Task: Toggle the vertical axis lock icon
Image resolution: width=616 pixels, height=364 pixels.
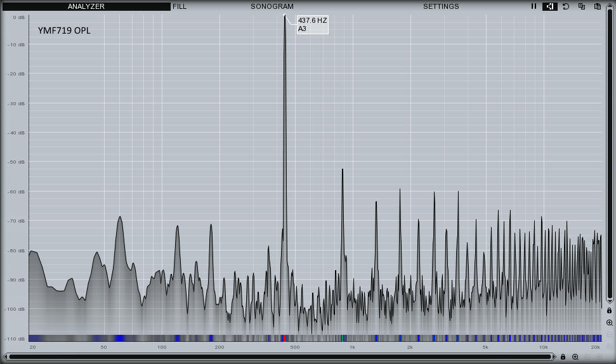Action: pos(609,311)
